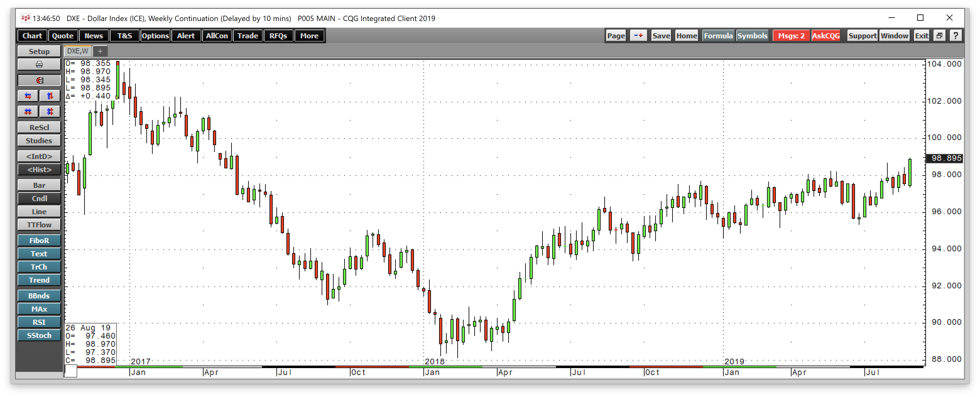Expand the More menu

(x=309, y=35)
